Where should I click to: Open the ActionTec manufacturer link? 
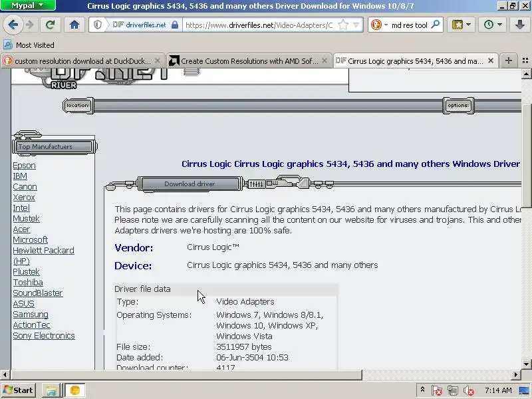pos(31,325)
